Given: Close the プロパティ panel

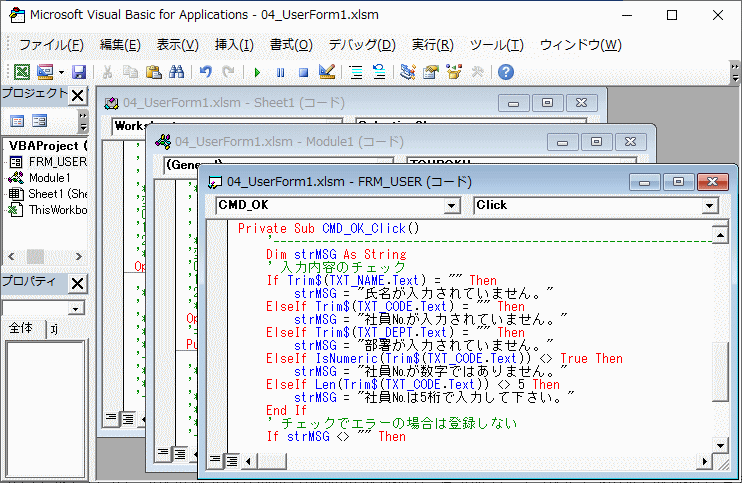Looking at the screenshot, I should 78,284.
